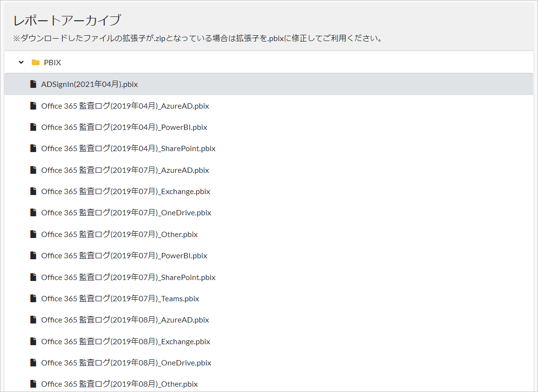Click file icon for ADSignIn(2021年04月).pbix
The height and width of the screenshot is (392, 538).
pos(33,84)
